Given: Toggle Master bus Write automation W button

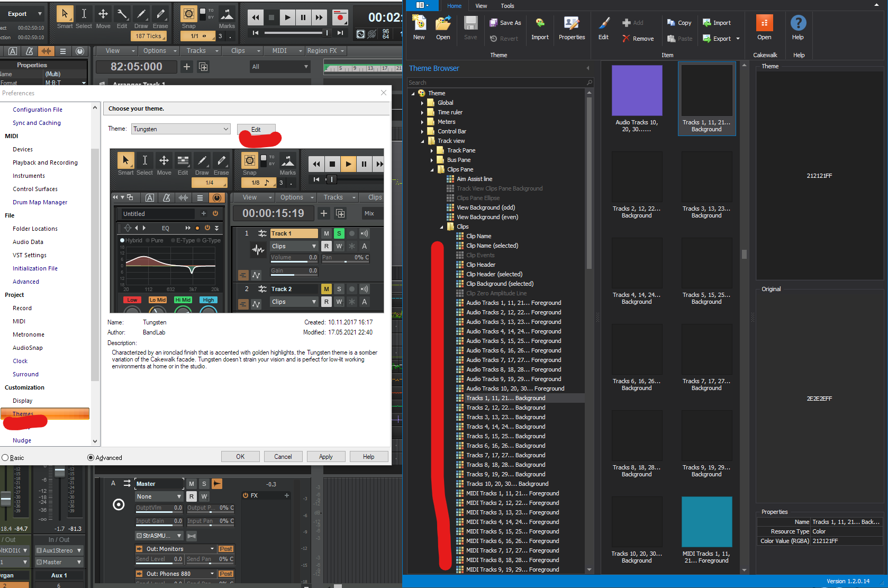Looking at the screenshot, I should (x=204, y=496).
